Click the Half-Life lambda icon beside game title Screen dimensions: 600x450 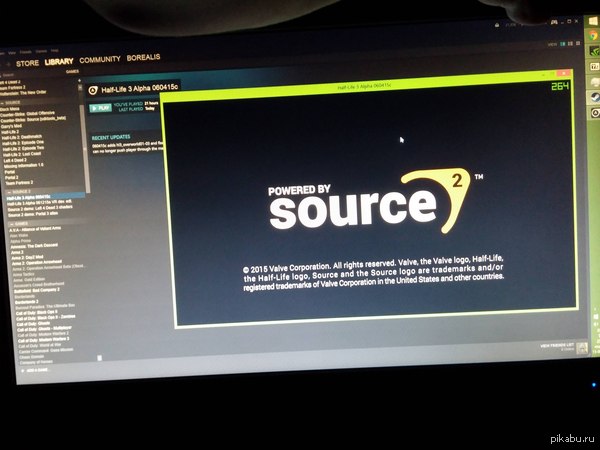tap(93, 90)
